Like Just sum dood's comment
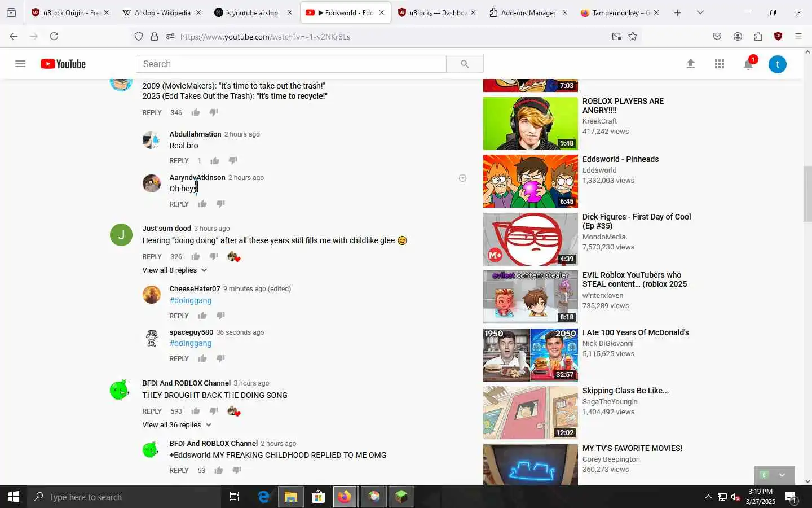The height and width of the screenshot is (508, 812). pos(196,256)
